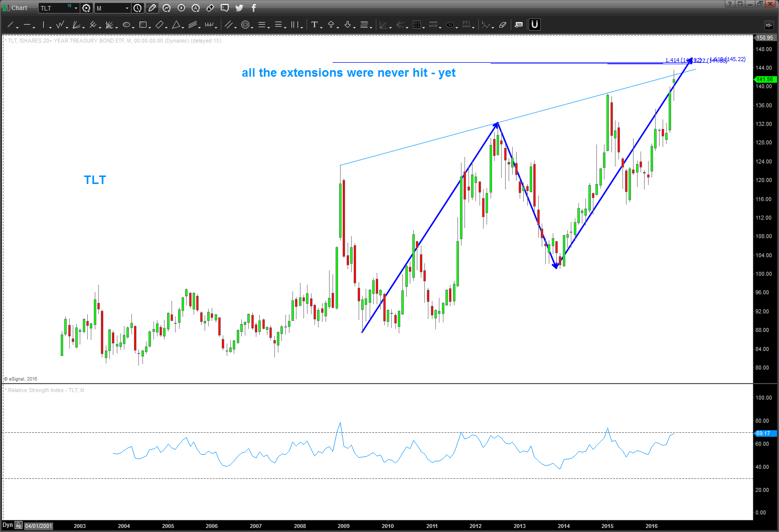Image resolution: width=779 pixels, height=532 pixels.
Task: Toggle the toolbar pin button
Action: [768, 25]
